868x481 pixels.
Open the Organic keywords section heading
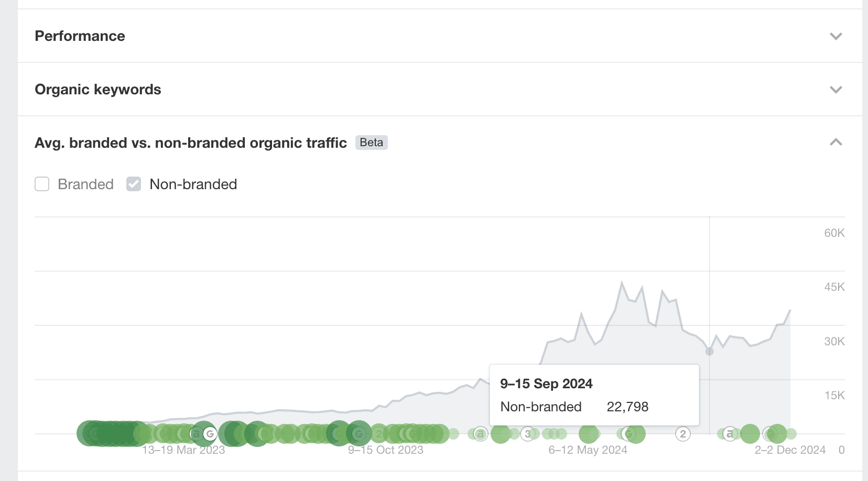tap(97, 90)
